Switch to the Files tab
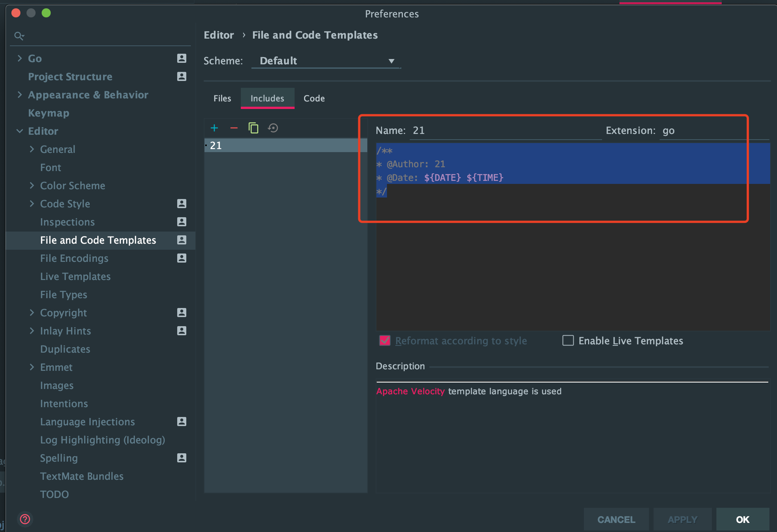This screenshot has height=532, width=777. (222, 98)
